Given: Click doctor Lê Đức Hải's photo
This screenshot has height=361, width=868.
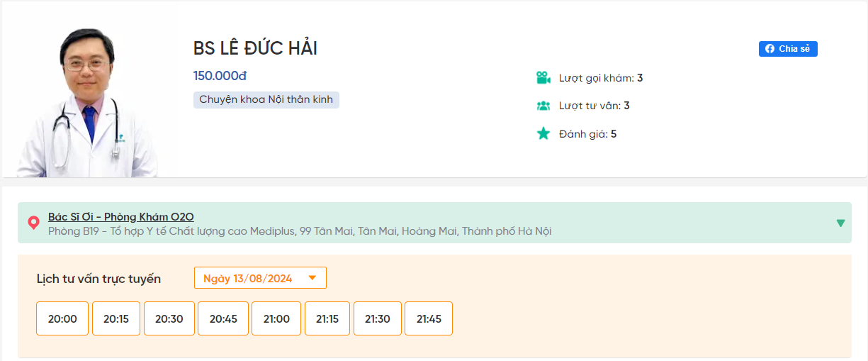Looking at the screenshot, I should (x=86, y=102).
